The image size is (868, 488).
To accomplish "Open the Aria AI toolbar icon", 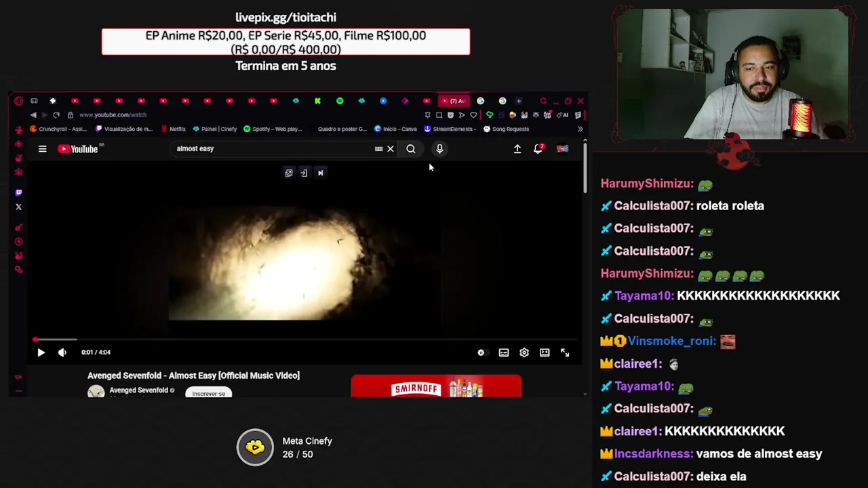I will tap(564, 115).
